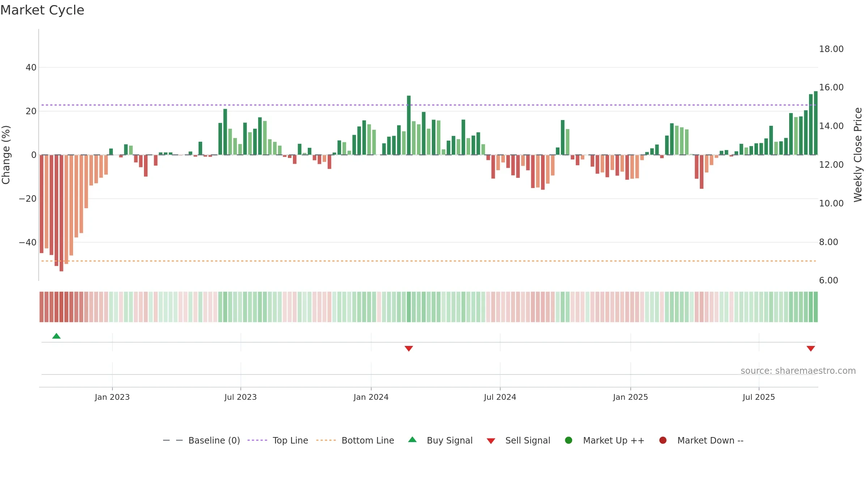This screenshot has width=868, height=488.
Task: Click the Jul 2024 axis label
Action: click(x=500, y=397)
